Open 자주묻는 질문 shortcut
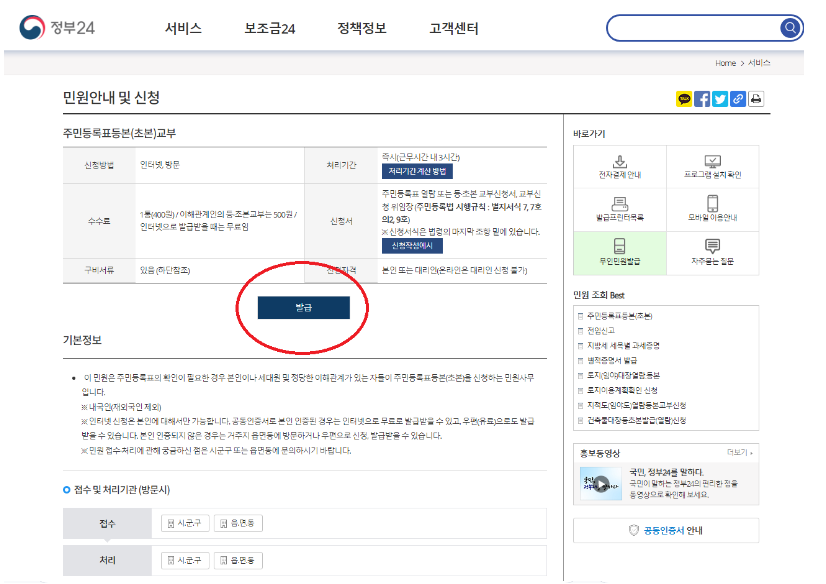The height and width of the screenshot is (584, 826). (x=712, y=252)
